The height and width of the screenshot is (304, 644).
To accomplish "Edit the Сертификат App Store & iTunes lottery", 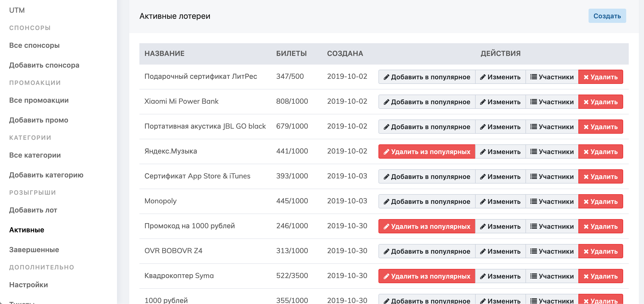I will coord(500,177).
